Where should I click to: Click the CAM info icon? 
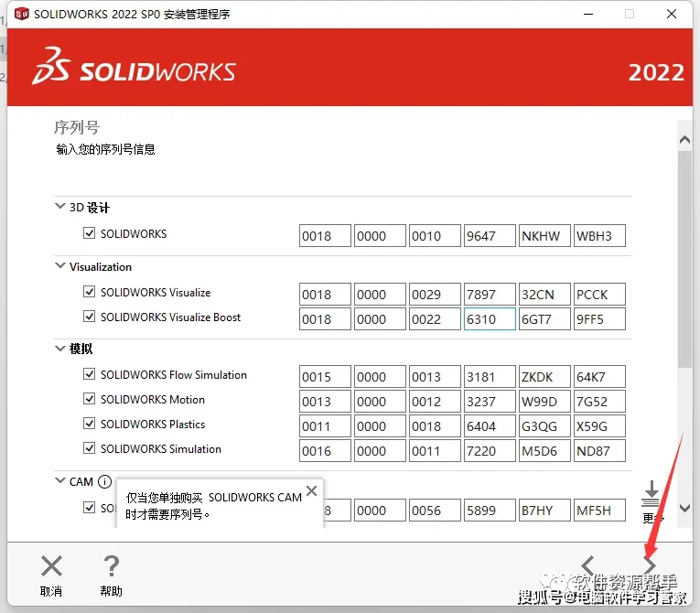[104, 482]
